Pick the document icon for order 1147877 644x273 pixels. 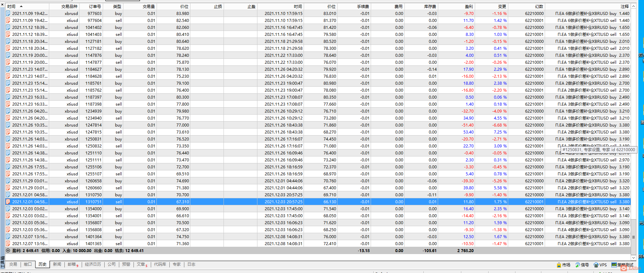[x=8, y=62]
